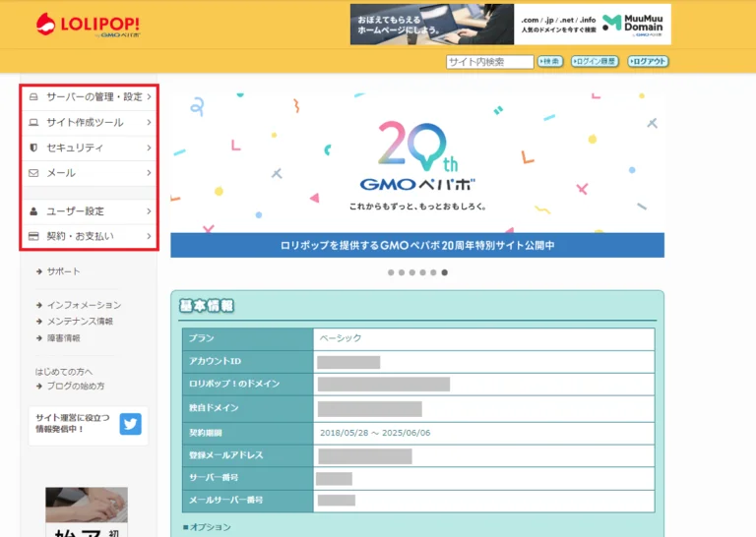Open the 契約・お支払い menu
This screenshot has width=756, height=537.
[90, 236]
